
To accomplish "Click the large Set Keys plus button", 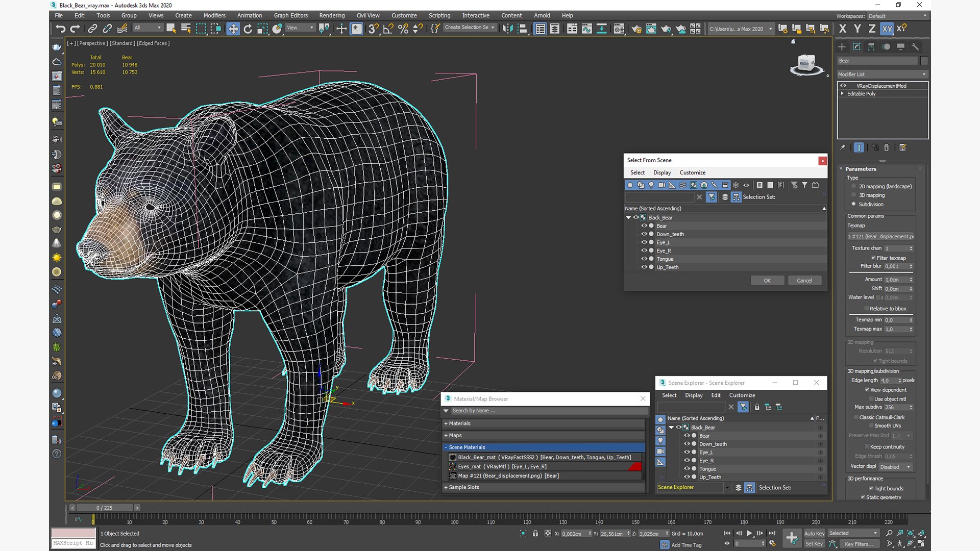I will click(792, 538).
